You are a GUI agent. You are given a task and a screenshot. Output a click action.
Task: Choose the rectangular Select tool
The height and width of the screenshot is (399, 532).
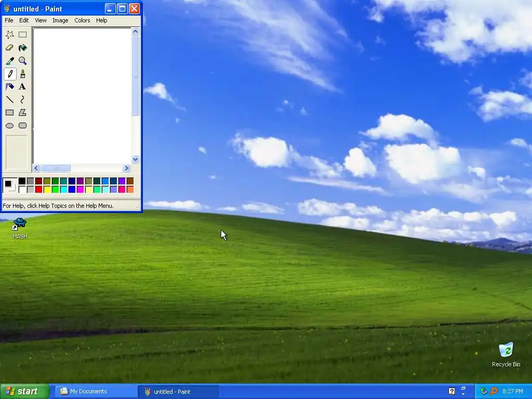(23, 35)
